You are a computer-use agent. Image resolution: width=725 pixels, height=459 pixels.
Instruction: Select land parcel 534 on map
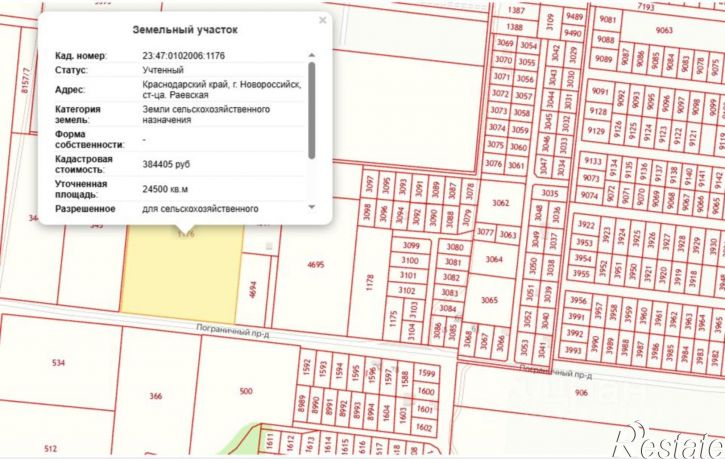click(x=58, y=362)
